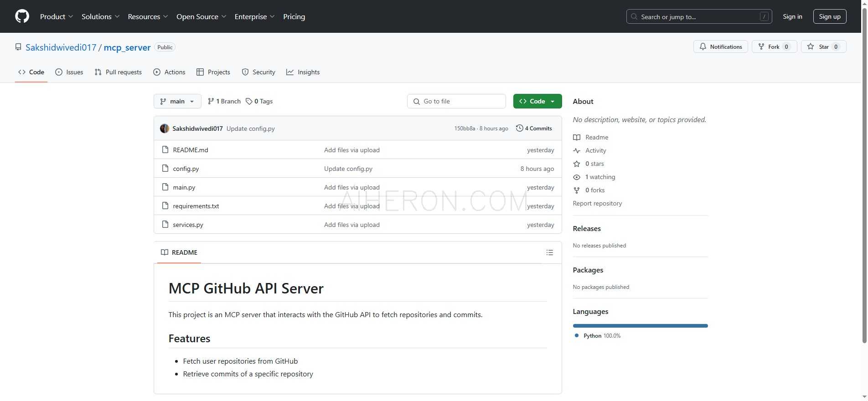Click the Packages heading link
This screenshot has height=401, width=868.
coord(588,270)
